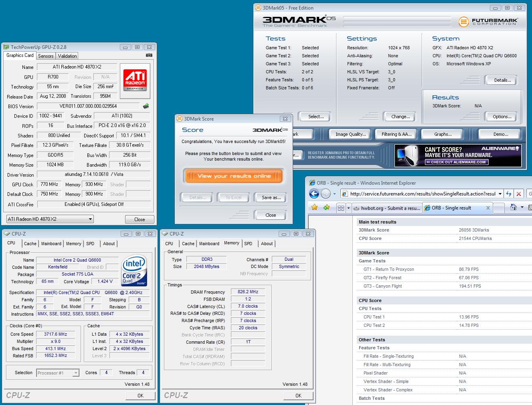
Task: Open system Details... in 3DMark05
Action: click(502, 80)
